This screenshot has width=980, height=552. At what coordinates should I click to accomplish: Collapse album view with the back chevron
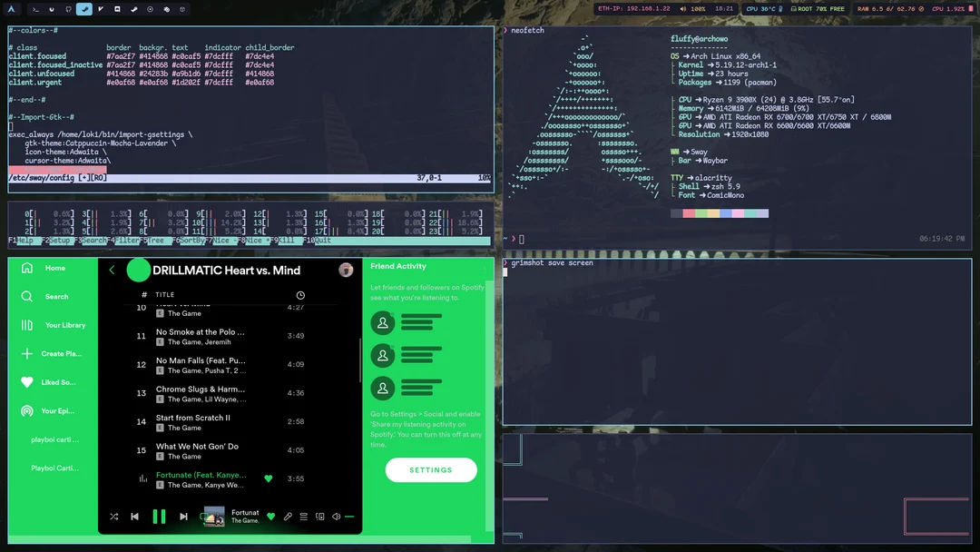click(112, 270)
